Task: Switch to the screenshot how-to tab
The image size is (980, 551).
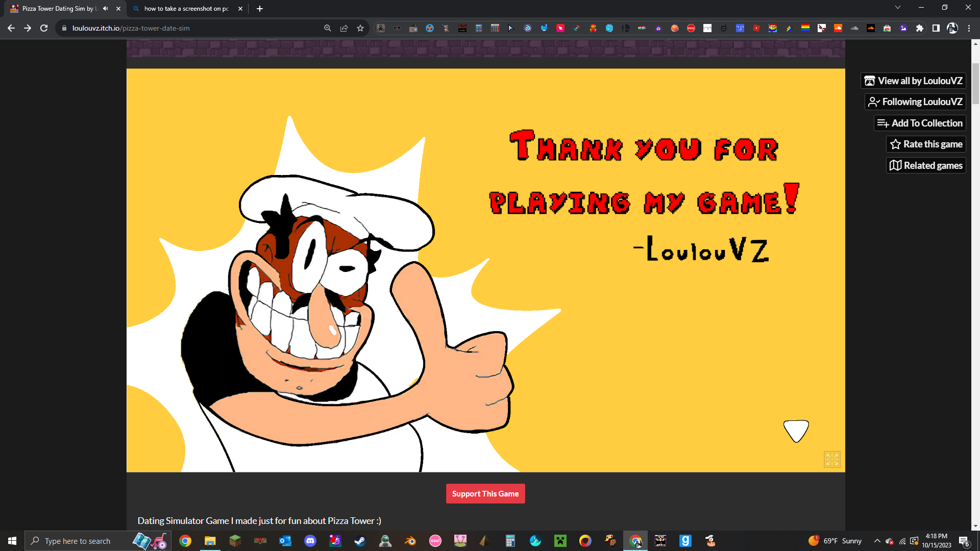Action: pos(184,8)
